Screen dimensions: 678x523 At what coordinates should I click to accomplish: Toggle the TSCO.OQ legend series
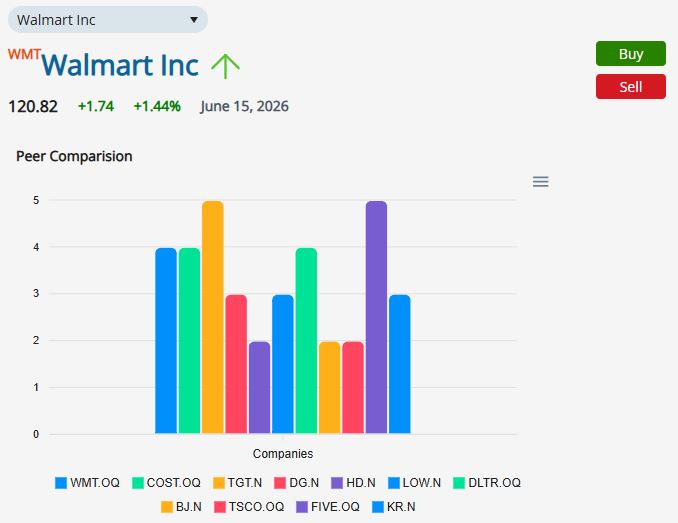pos(249,507)
